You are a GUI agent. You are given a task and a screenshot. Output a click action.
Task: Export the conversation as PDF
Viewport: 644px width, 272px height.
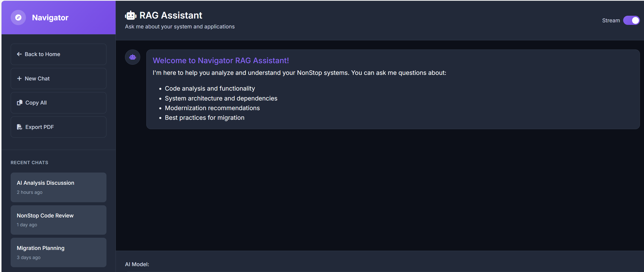pos(58,127)
